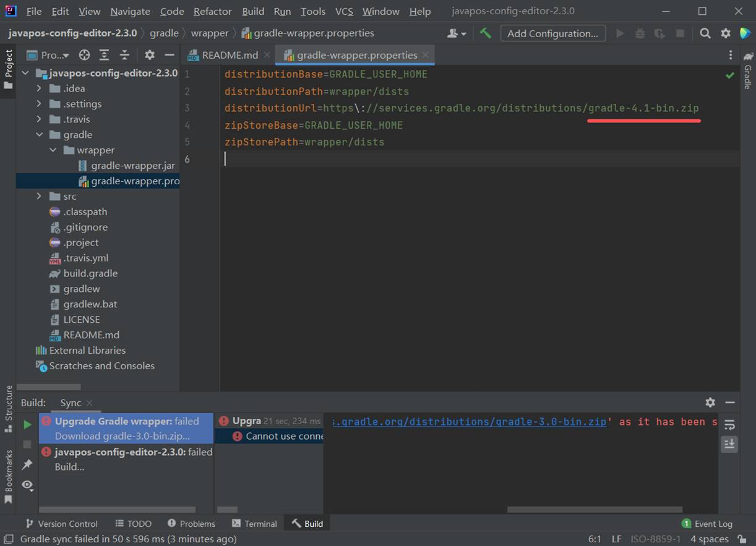Open the Project view dropdown
This screenshot has width=756, height=546.
tap(49, 55)
